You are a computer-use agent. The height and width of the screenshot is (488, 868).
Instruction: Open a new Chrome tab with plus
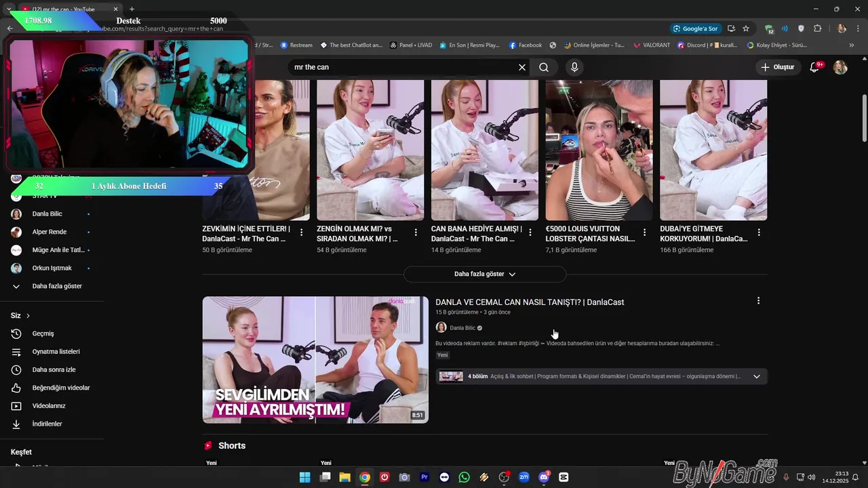132,9
